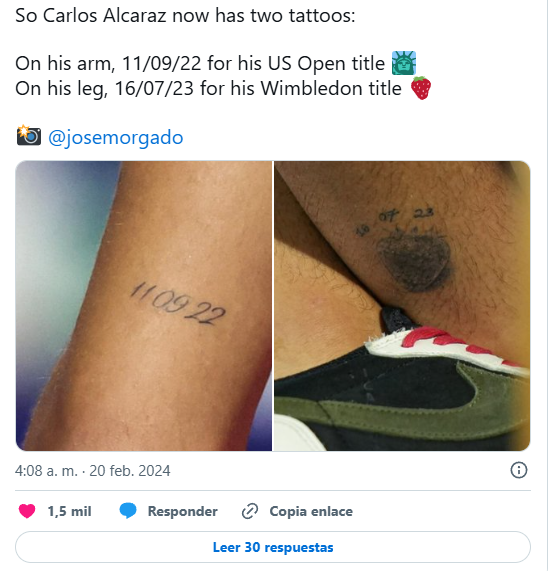The width and height of the screenshot is (548, 571).
Task: Click the 11 09 22 tattoo in photo
Action: tap(178, 304)
